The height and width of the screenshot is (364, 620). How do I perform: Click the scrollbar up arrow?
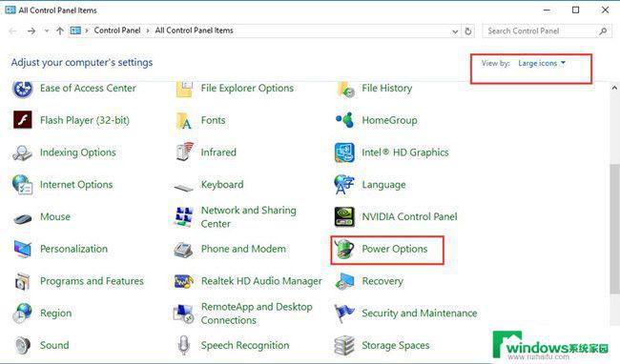(x=614, y=88)
